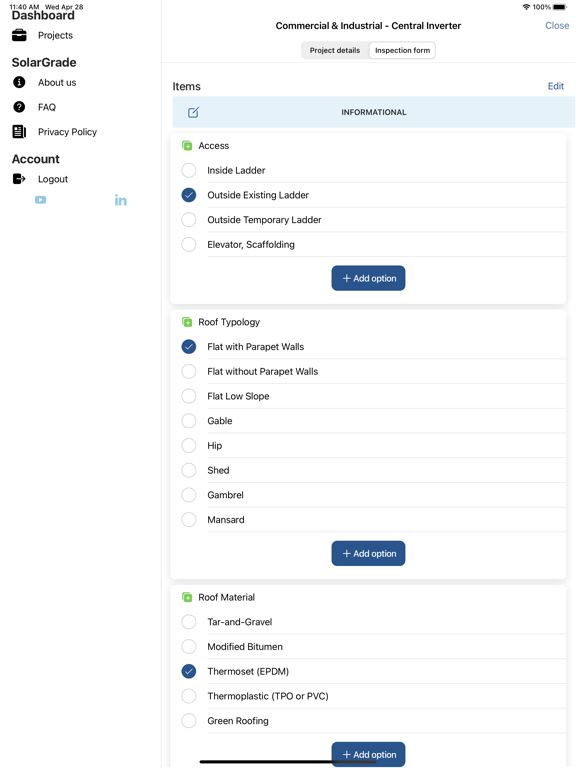
Task: Open the LinkedIn social icon
Action: [120, 200]
